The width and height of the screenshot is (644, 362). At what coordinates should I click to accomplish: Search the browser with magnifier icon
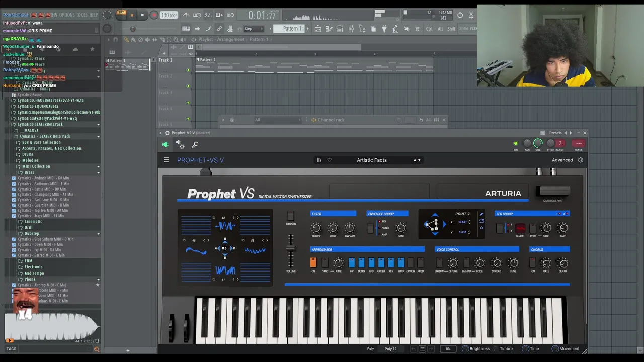coord(96,349)
